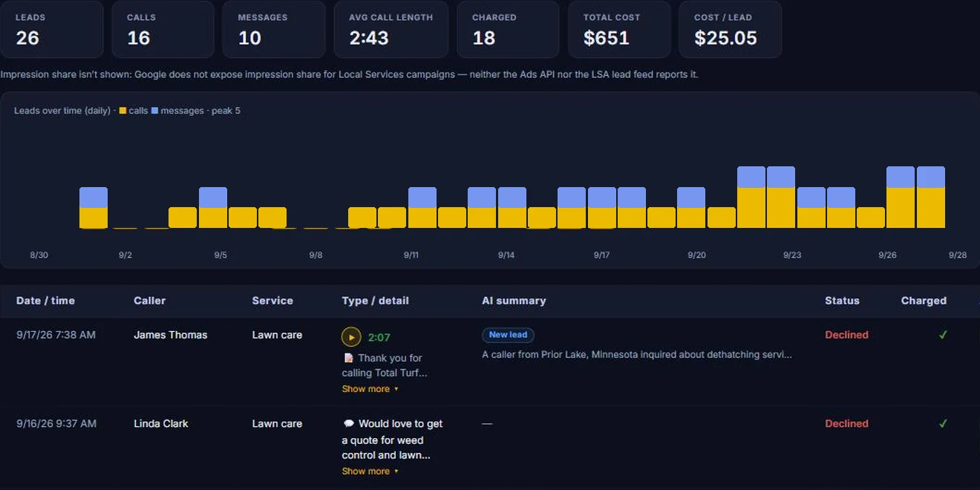This screenshot has width=980, height=490.
Task: Play the James Thomas call recording
Action: coord(351,337)
